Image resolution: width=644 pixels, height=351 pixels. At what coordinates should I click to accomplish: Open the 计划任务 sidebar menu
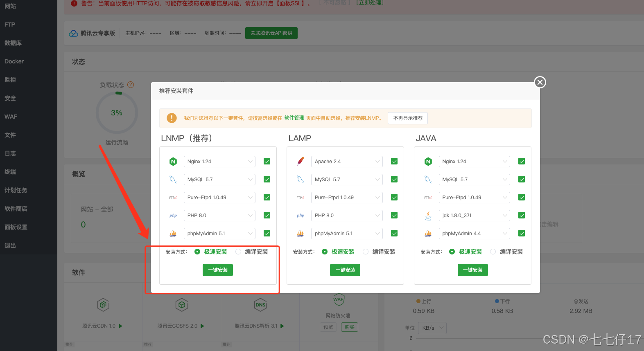29,190
